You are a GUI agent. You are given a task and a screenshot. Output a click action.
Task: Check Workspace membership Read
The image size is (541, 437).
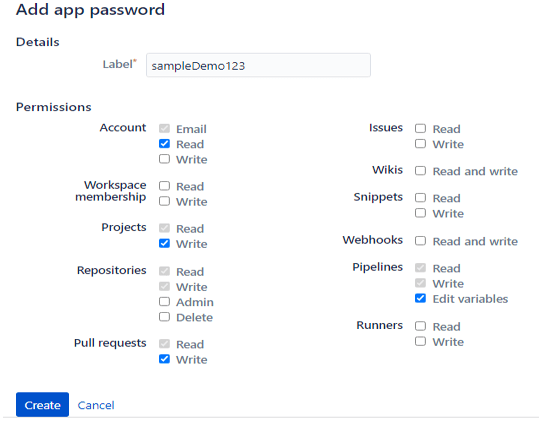pos(164,186)
